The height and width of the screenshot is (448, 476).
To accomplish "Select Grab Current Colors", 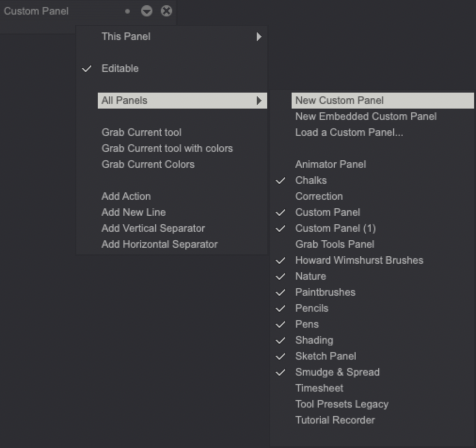I will tap(148, 164).
